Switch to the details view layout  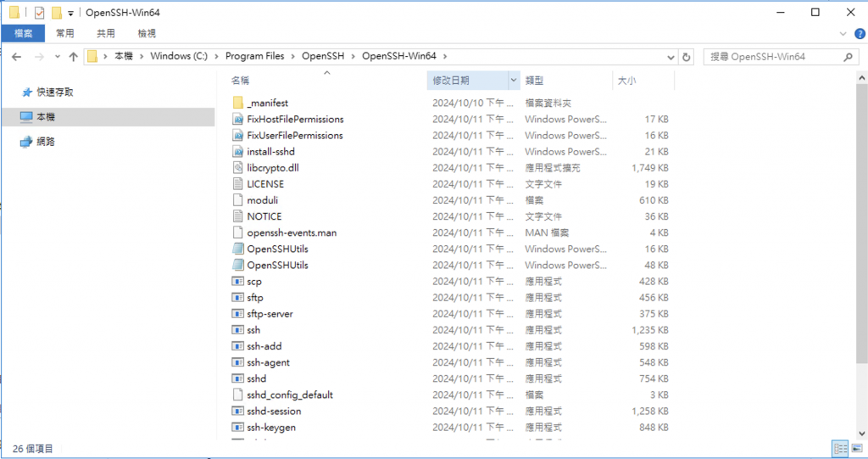click(840, 448)
